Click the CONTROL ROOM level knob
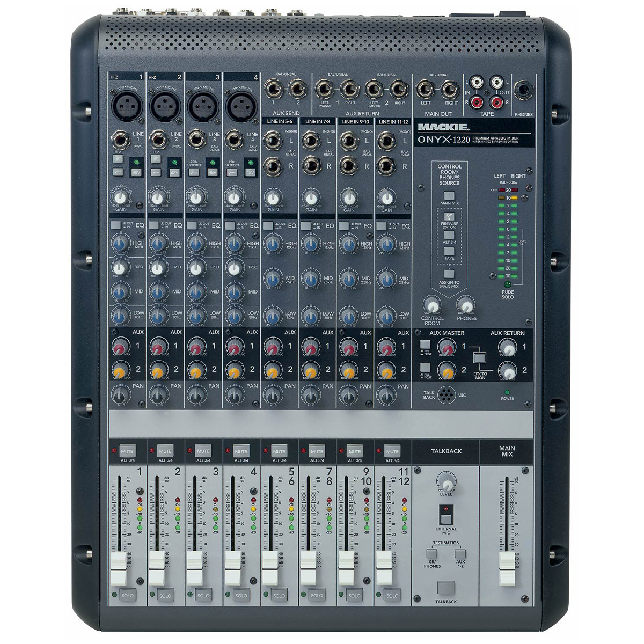The width and height of the screenshot is (644, 644). (432, 305)
